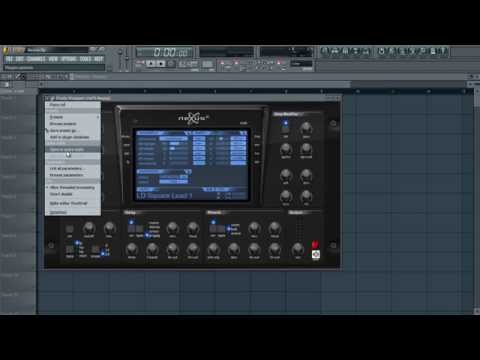Adjust the Delay Feedback knob
The width and height of the screenshot is (480, 360).
click(x=152, y=249)
